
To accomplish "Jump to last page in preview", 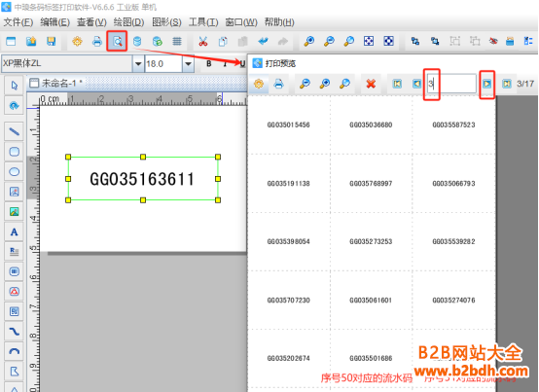I will coord(507,84).
